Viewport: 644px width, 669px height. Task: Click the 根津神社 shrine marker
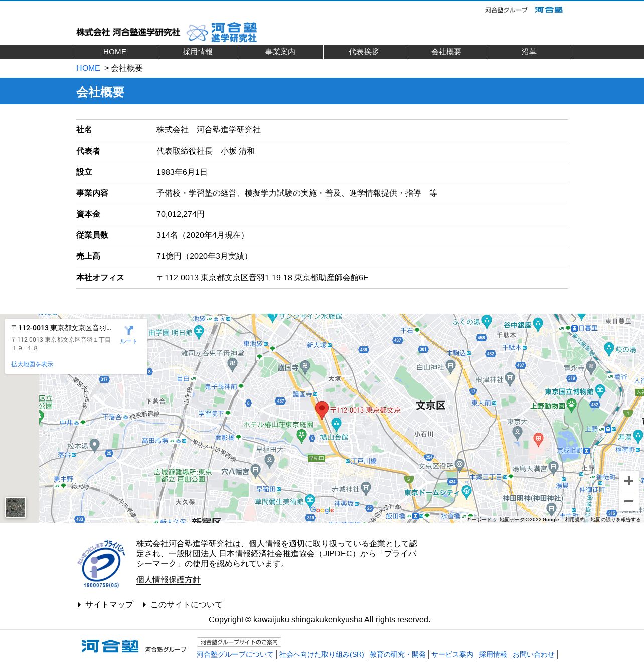click(x=510, y=378)
